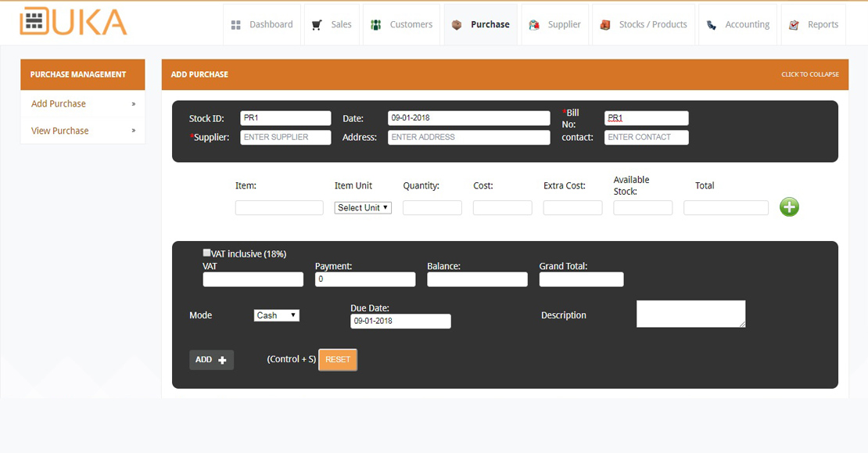Open the Stocks / Products menu
The image size is (868, 453).
click(x=644, y=24)
